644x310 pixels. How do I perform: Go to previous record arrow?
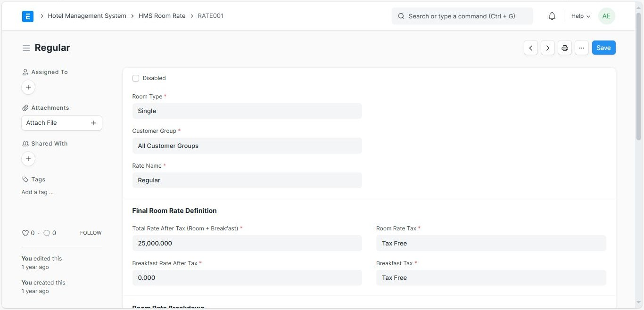(x=531, y=48)
